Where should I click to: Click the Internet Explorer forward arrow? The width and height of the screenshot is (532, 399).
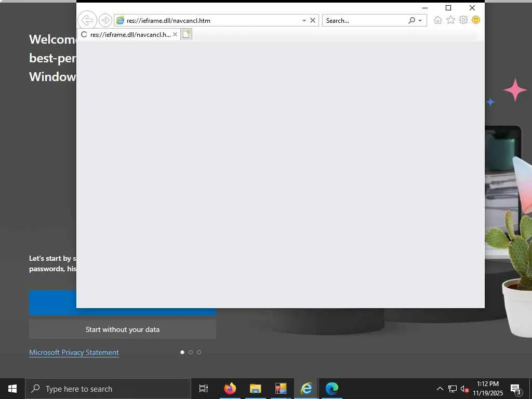(x=105, y=20)
